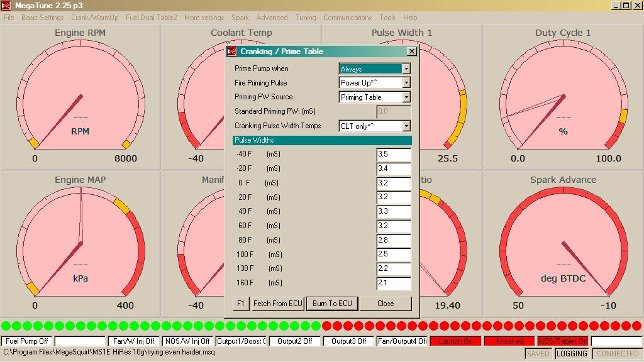Click the CONNECTED status indicator
644x362 pixels.
[618, 353]
